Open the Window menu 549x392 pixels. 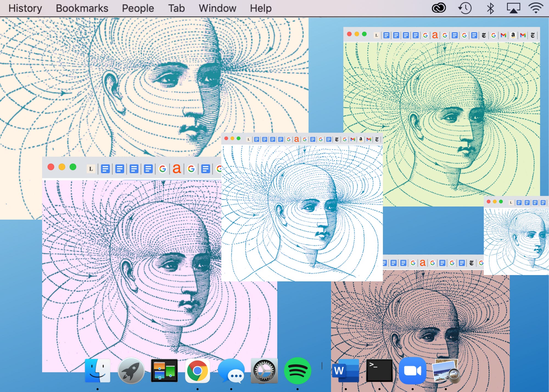point(217,8)
